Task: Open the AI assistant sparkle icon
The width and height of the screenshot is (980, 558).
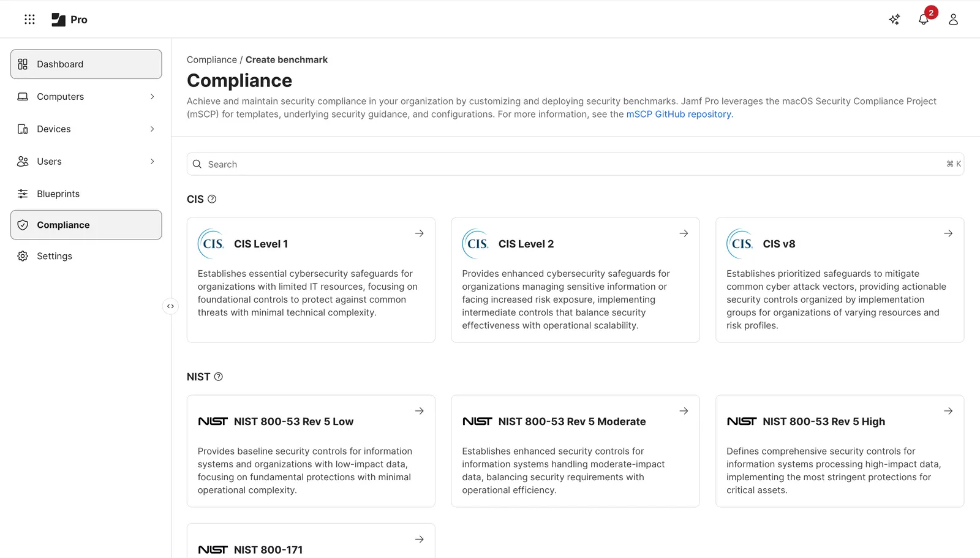Action: click(894, 19)
